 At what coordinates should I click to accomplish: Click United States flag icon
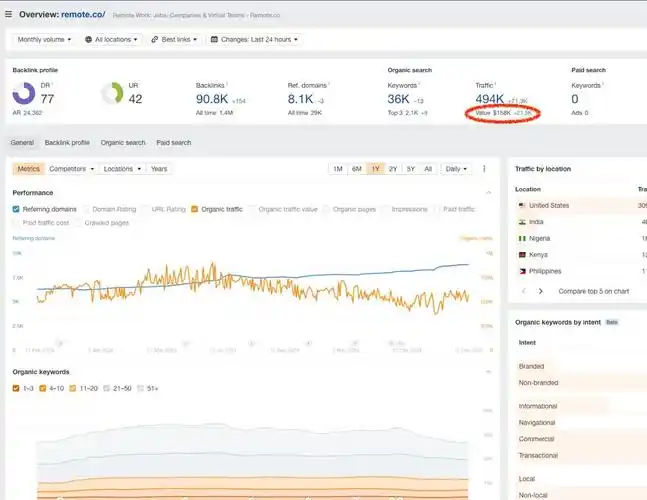pyautogui.click(x=522, y=205)
